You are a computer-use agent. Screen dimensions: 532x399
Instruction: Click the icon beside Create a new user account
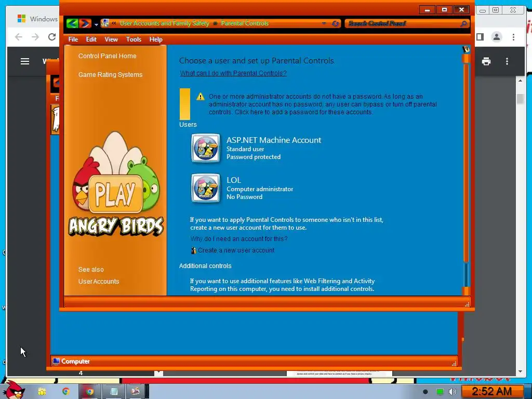(193, 250)
